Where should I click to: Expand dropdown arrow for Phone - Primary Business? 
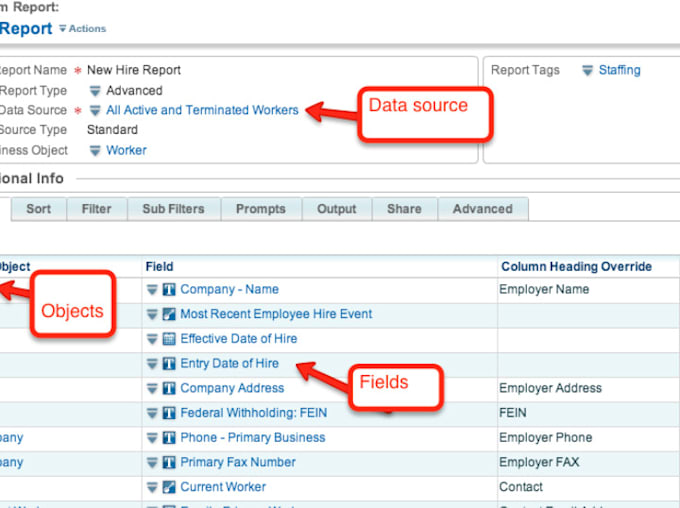(152, 438)
